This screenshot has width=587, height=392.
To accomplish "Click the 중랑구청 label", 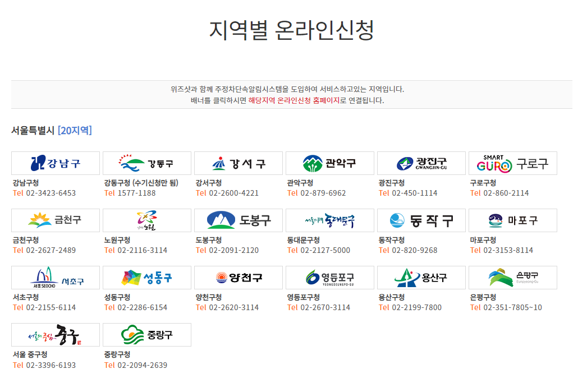I will click(x=117, y=354).
